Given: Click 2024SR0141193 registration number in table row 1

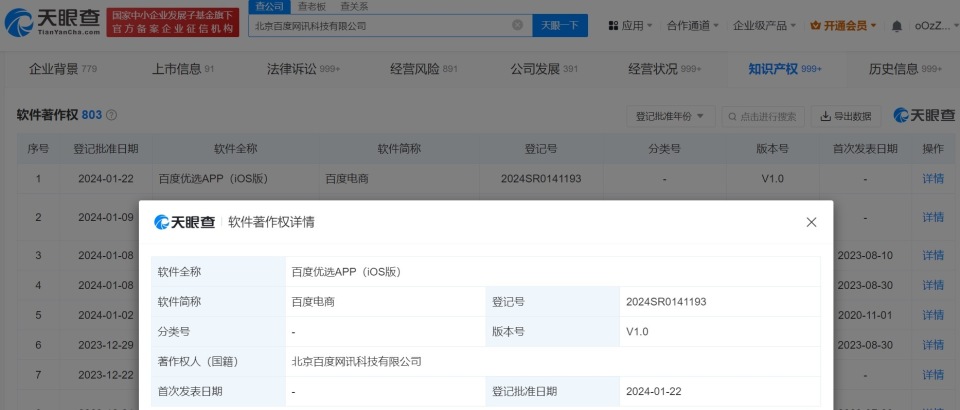Looking at the screenshot, I should (x=541, y=179).
